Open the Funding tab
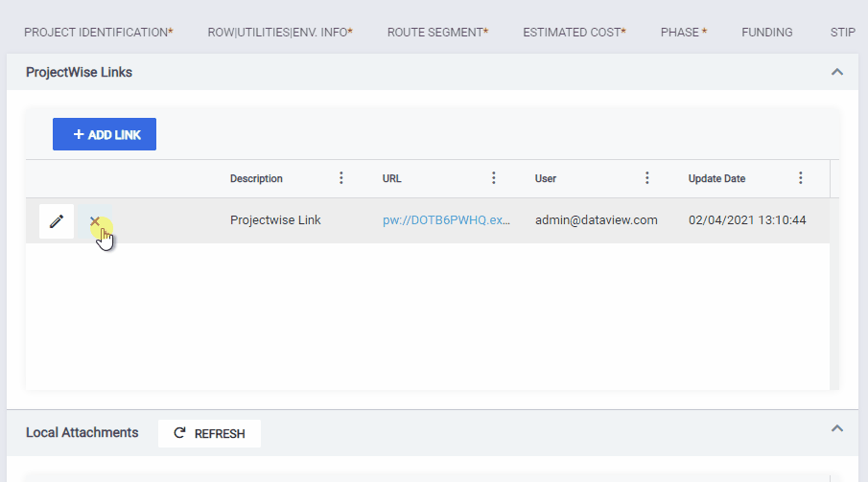Viewport: 868px width, 482px height. tap(767, 33)
